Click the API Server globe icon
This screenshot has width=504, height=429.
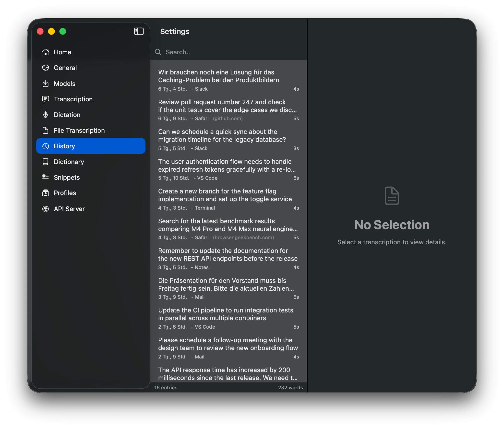[x=46, y=209]
